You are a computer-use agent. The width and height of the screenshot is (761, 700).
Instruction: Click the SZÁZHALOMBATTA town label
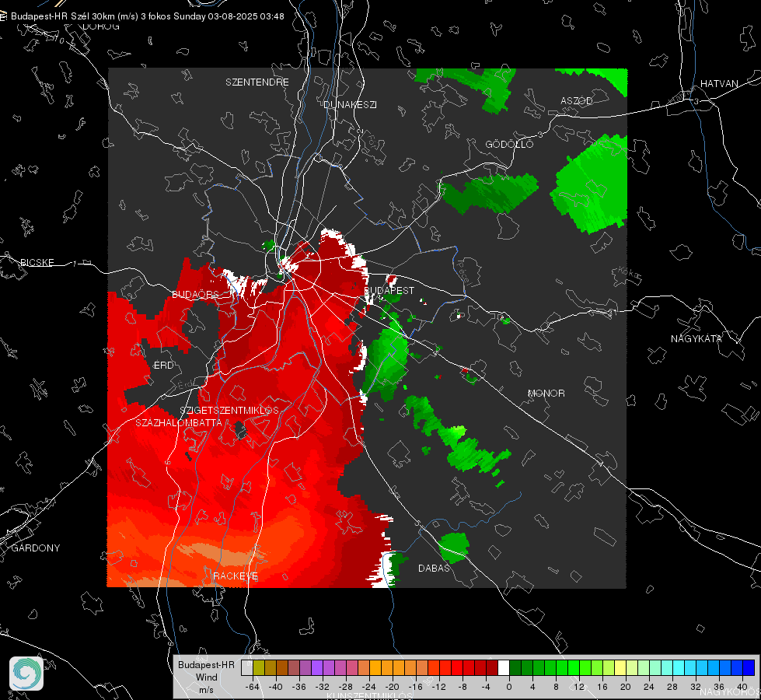[179, 422]
